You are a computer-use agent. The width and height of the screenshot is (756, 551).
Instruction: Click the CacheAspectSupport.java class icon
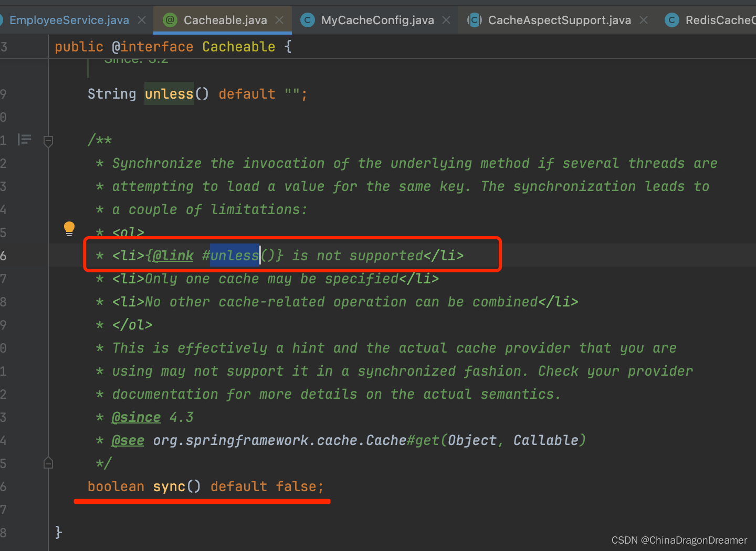475,20
